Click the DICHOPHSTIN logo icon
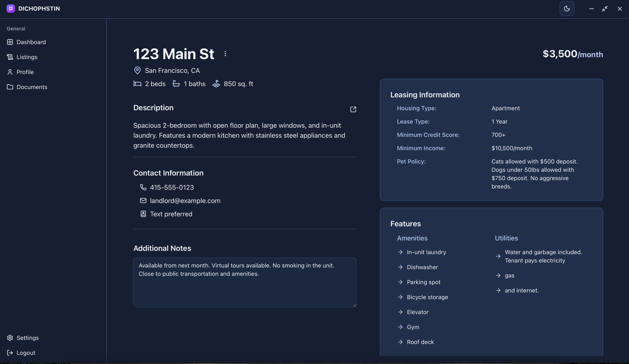Image resolution: width=629 pixels, height=364 pixels. [10, 9]
